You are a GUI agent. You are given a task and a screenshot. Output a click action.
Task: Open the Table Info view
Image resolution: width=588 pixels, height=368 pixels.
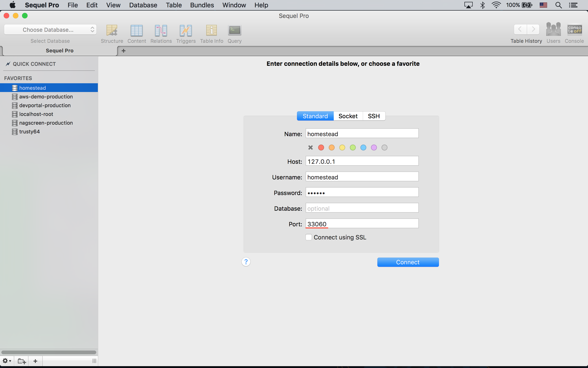[211, 34]
